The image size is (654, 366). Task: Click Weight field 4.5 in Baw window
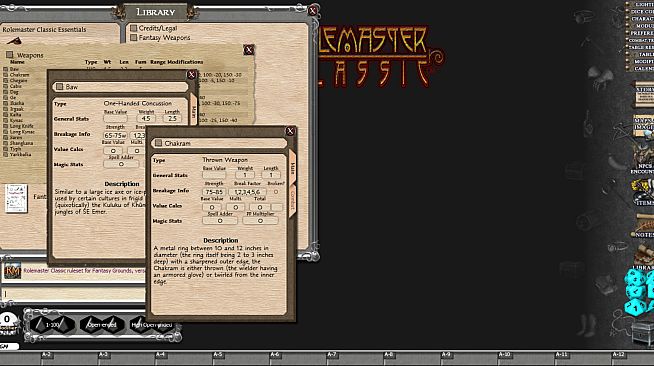[x=146, y=119]
